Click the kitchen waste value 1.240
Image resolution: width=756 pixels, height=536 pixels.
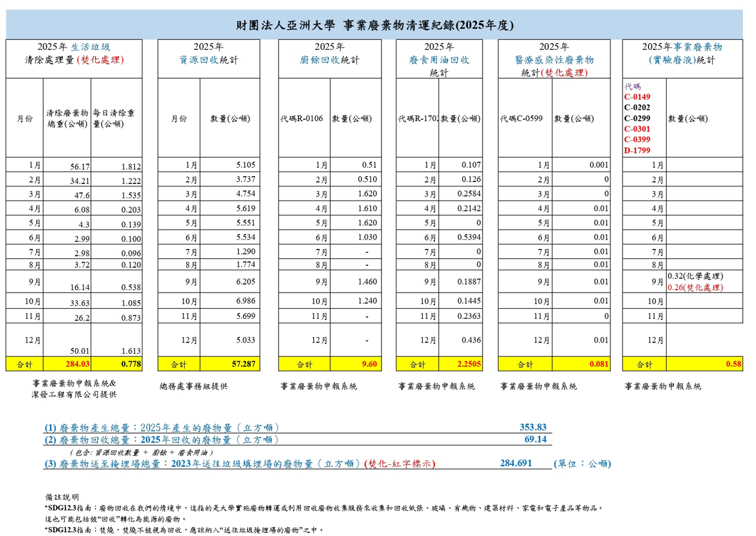click(368, 301)
